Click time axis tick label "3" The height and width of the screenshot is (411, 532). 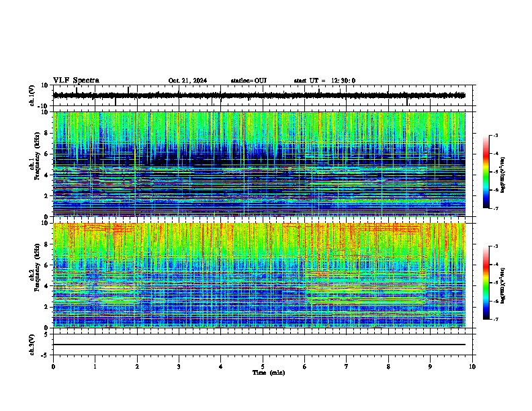(x=179, y=367)
